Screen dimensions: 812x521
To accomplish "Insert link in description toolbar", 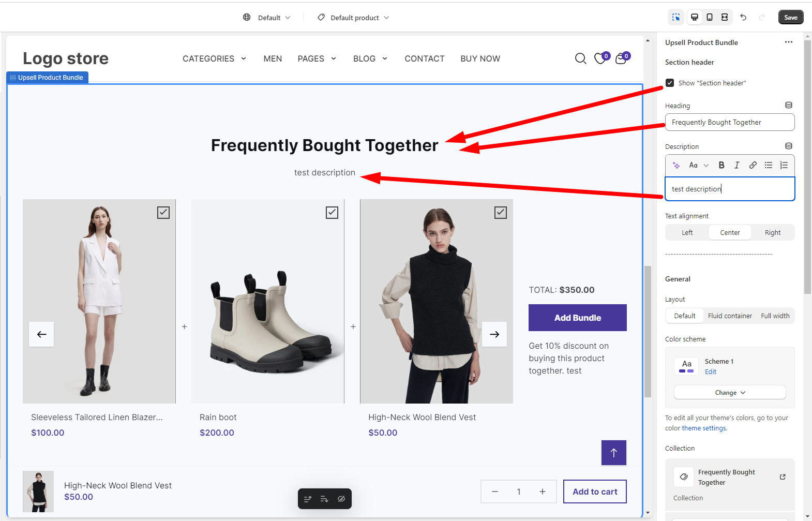I will point(753,165).
